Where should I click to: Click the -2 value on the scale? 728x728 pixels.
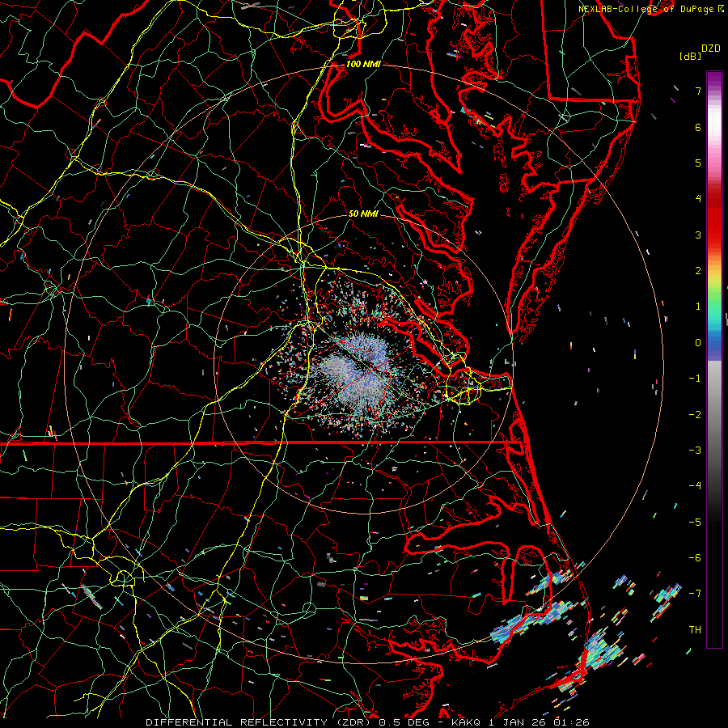coord(695,415)
